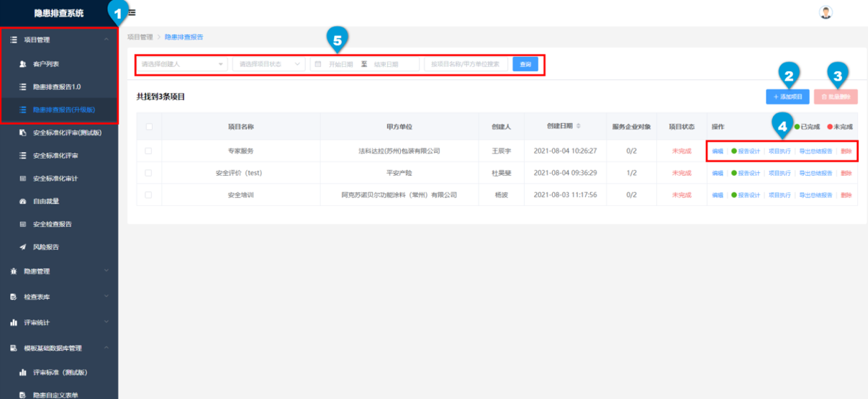Click the 客户列表 sidebar icon
868x399 pixels.
[x=23, y=63]
